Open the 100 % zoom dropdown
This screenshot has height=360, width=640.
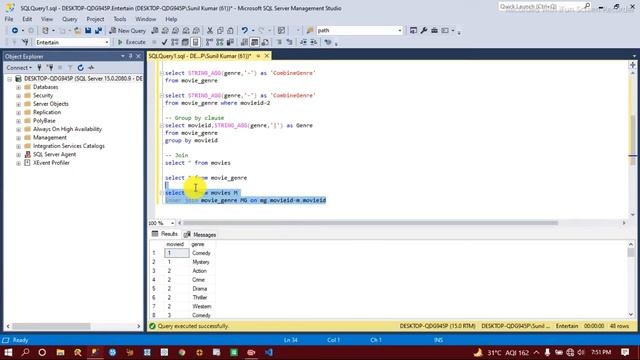coord(173,223)
